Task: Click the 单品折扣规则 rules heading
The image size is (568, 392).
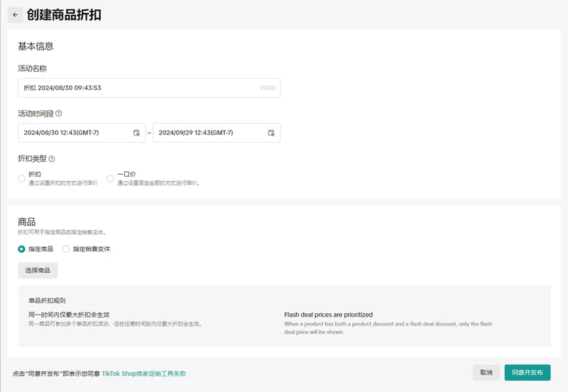Action: (x=48, y=301)
